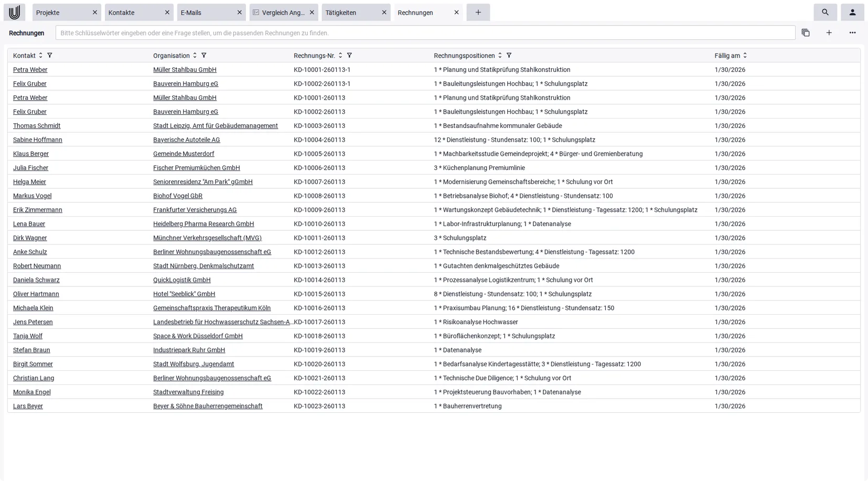This screenshot has height=481, width=868.
Task: Filter the Organisation column
Action: coord(204,55)
